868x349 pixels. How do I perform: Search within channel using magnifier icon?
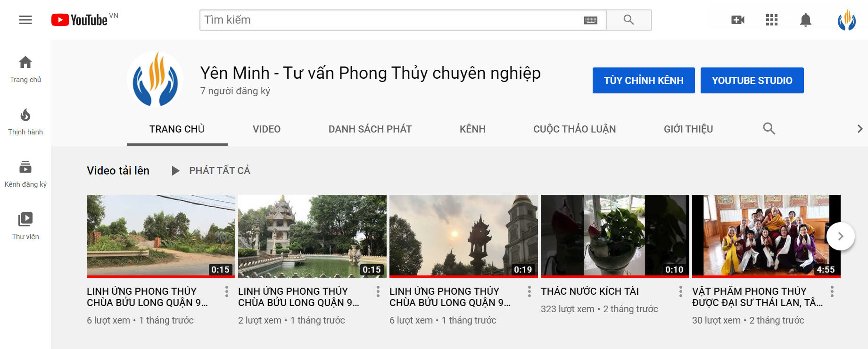[769, 128]
